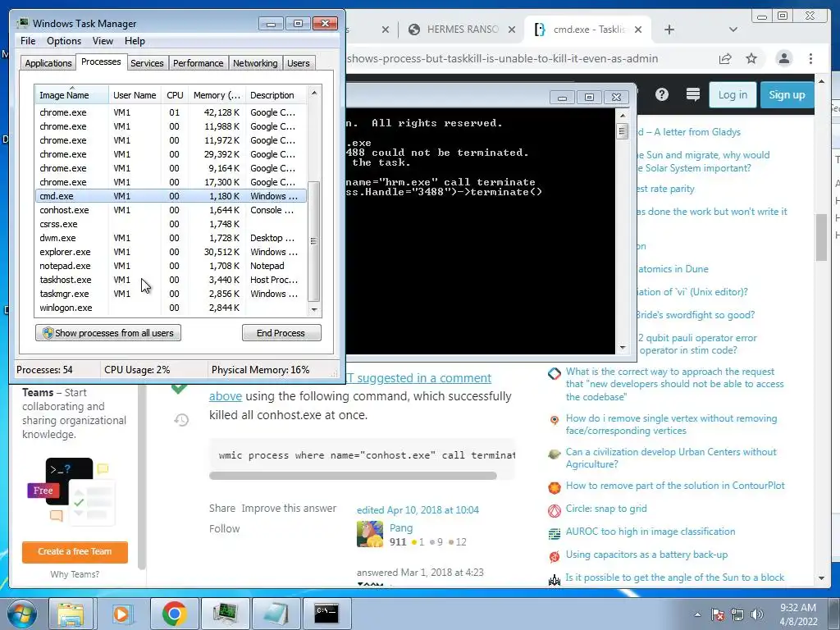Image resolution: width=840 pixels, height=630 pixels.
Task: Open 'suggested in a comment' link
Action: 424,377
